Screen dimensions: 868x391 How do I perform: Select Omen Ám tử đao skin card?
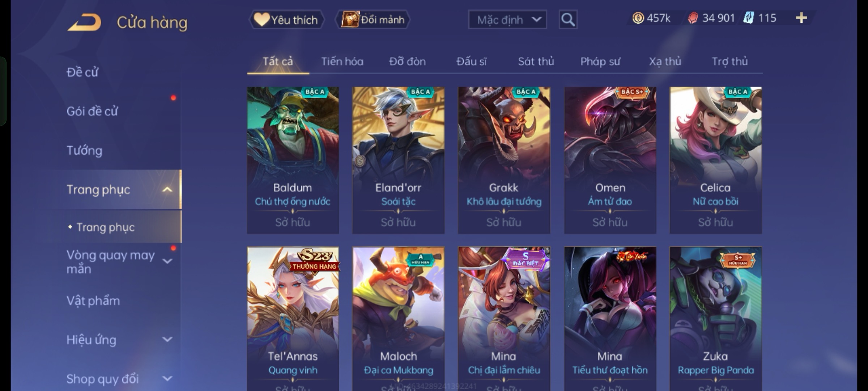pyautogui.click(x=610, y=160)
